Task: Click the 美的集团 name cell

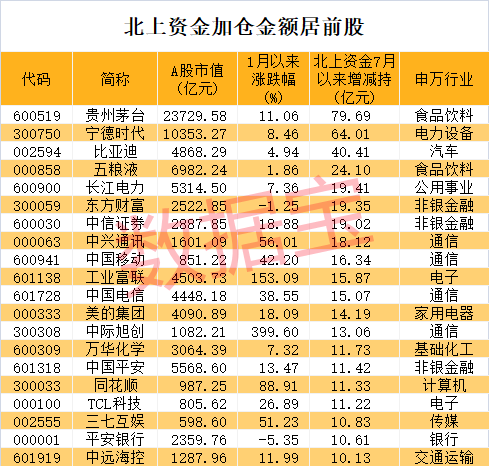Action: pyautogui.click(x=115, y=313)
